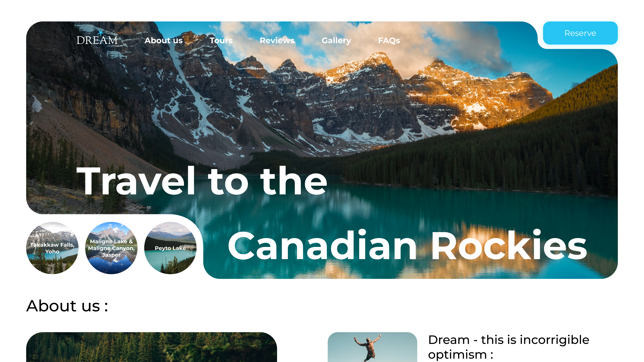Navigate to the Gallery page

tap(336, 40)
